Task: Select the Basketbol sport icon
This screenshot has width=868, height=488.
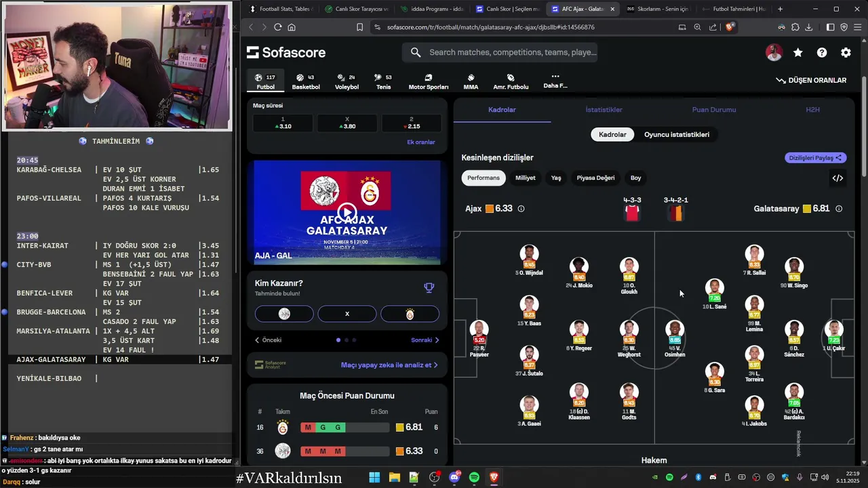Action: (x=306, y=81)
